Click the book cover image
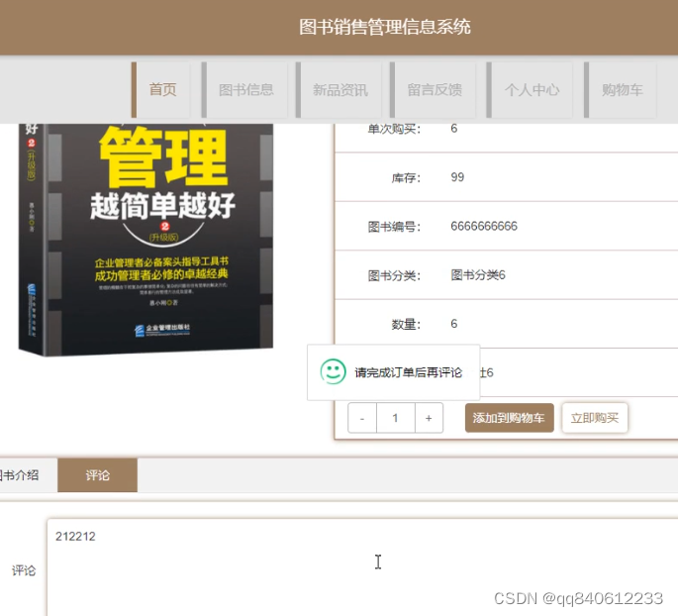 tap(145, 240)
